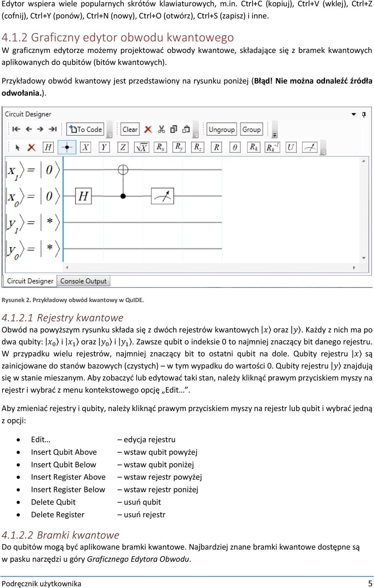Click the control dot on x0 line

click(x=123, y=196)
